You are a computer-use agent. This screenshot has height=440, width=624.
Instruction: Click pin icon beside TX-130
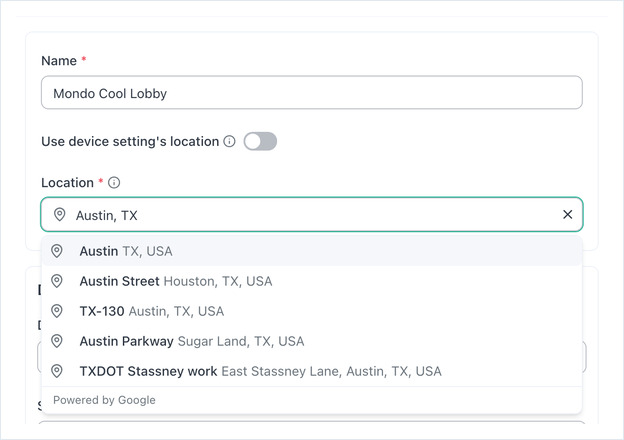[x=57, y=311]
